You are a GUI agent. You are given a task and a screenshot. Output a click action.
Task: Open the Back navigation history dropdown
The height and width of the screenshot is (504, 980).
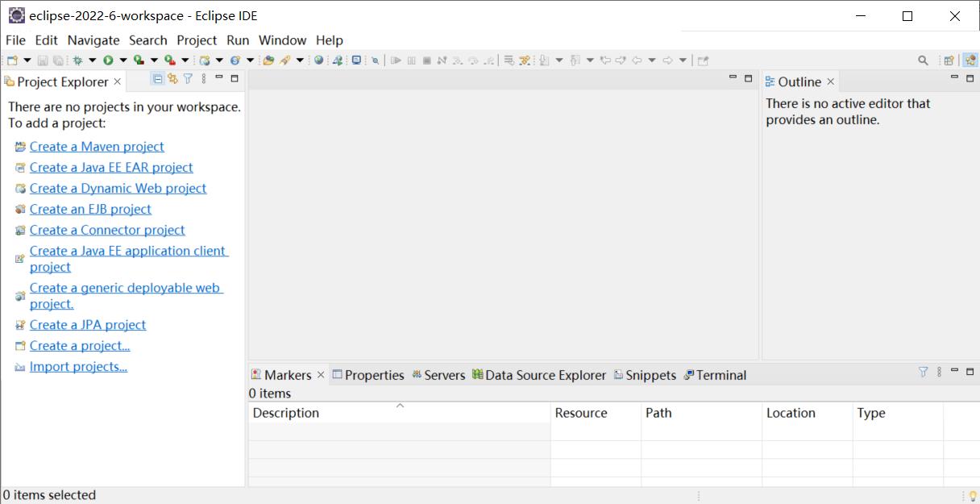point(652,60)
